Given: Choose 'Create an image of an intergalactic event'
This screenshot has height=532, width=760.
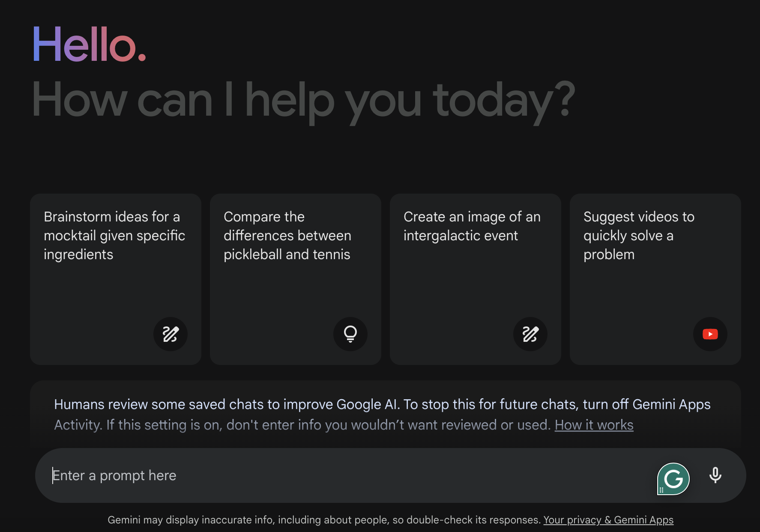Looking at the screenshot, I should (475, 278).
